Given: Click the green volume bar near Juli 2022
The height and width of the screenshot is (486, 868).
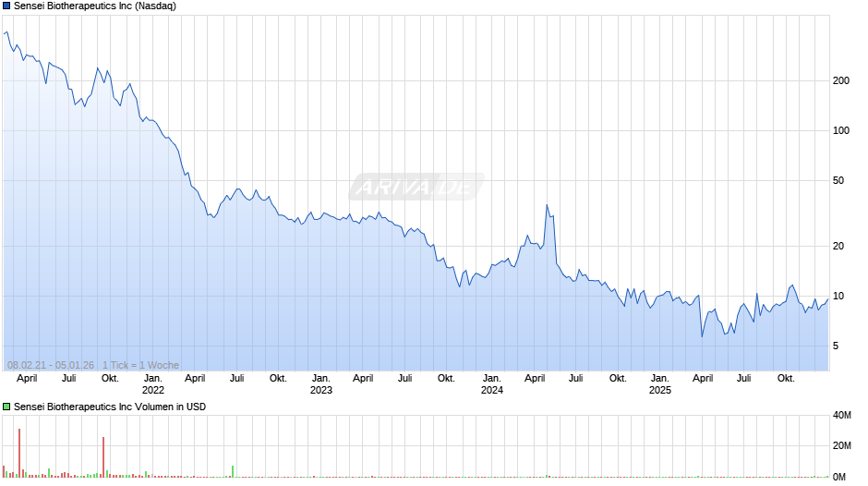Looking at the screenshot, I should pos(233,471).
